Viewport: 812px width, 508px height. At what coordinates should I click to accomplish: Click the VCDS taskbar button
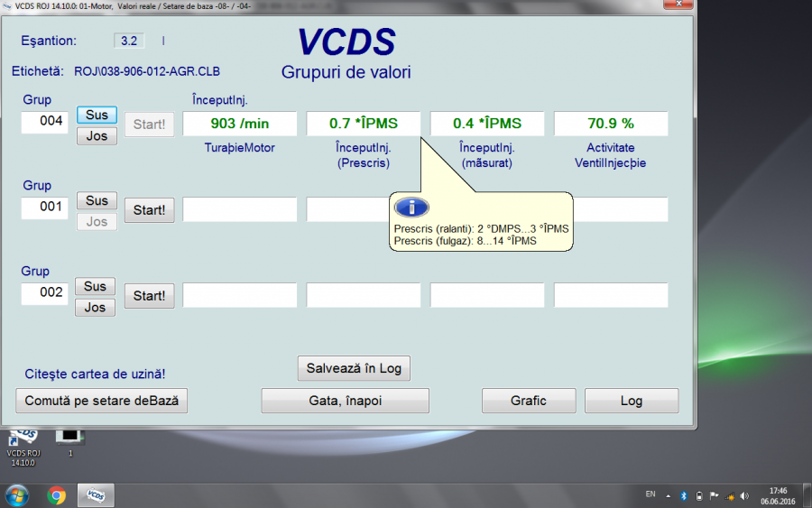(x=95, y=494)
